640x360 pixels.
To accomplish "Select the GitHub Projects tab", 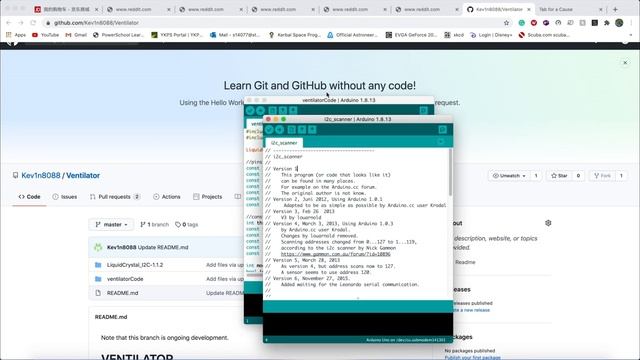I will pos(207,197).
